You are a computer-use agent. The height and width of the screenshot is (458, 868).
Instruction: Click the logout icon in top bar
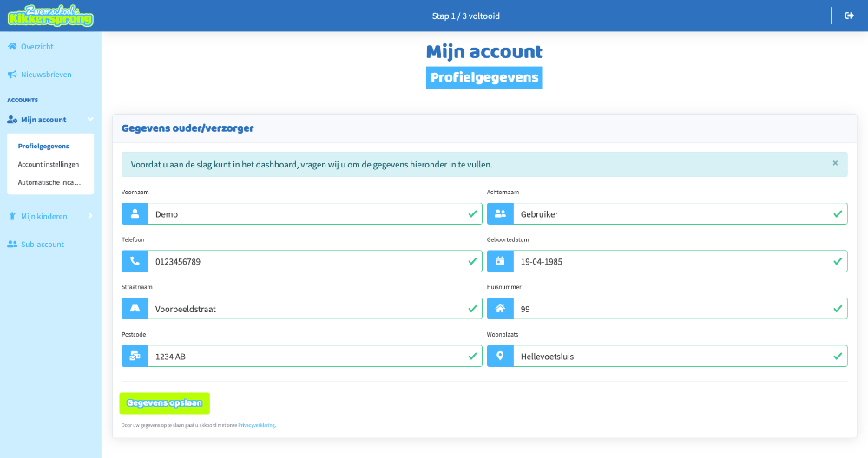pos(849,16)
